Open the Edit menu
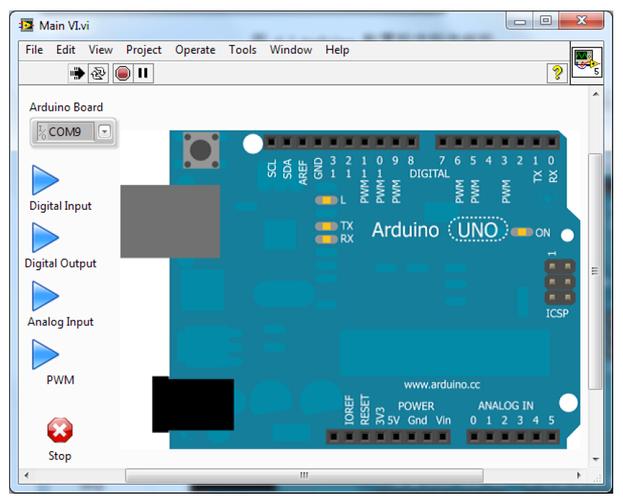Viewport: 623px width, 500px height. [x=66, y=50]
